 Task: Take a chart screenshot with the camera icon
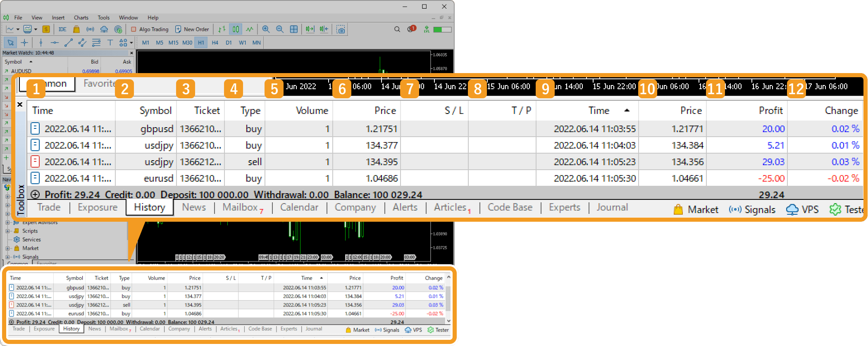341,29
